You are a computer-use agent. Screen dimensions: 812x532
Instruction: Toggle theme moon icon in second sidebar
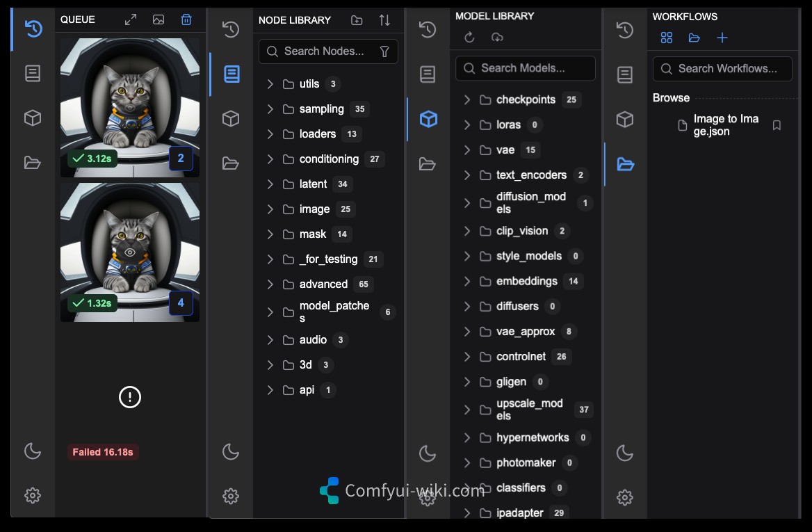[231, 452]
